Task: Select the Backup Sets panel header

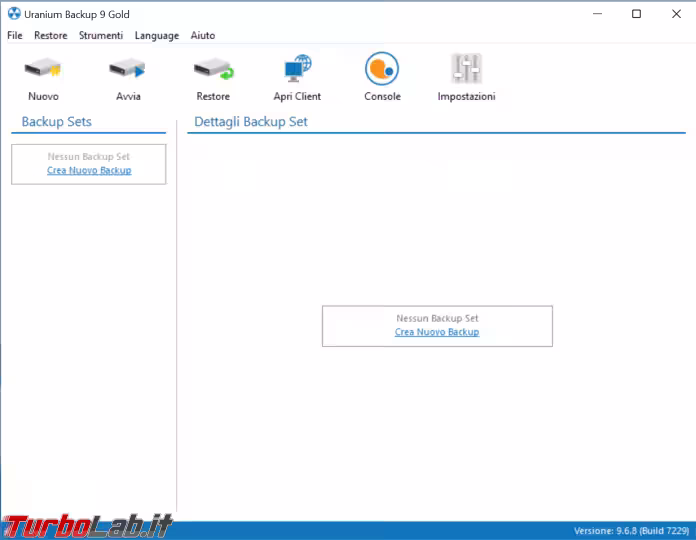Action: 56,122
